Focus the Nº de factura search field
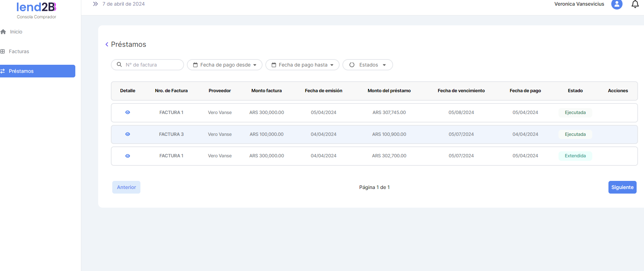 coord(152,65)
